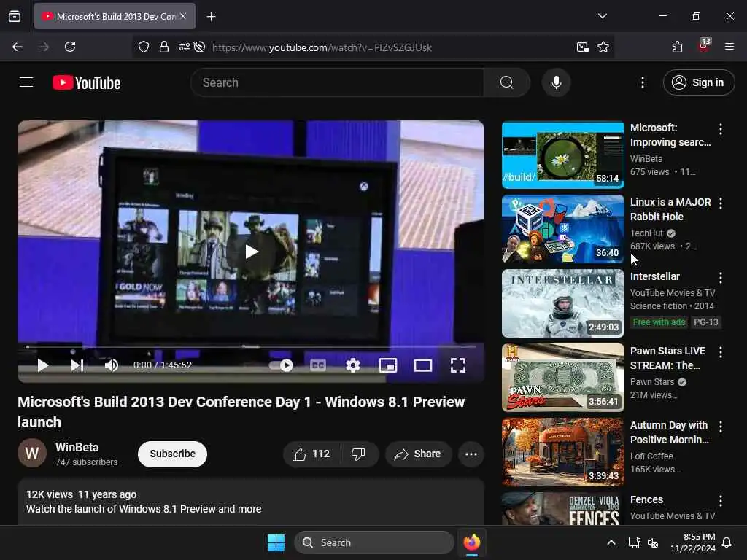Toggle the autoplay switch in player
This screenshot has width=747, height=560.
click(x=281, y=365)
